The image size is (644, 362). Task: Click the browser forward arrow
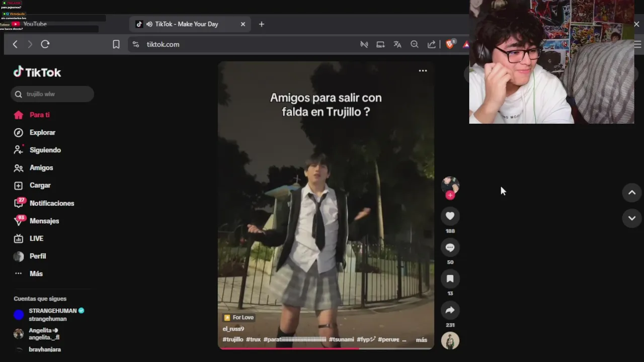pyautogui.click(x=30, y=44)
